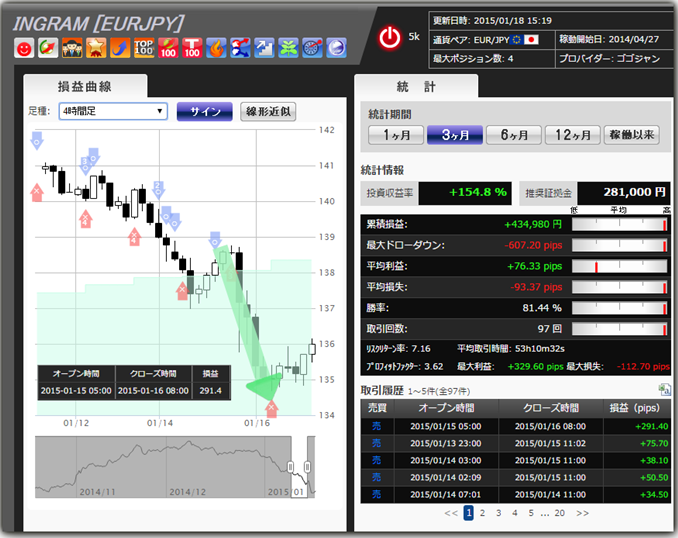Click the left handle of the overview range

pos(291,467)
